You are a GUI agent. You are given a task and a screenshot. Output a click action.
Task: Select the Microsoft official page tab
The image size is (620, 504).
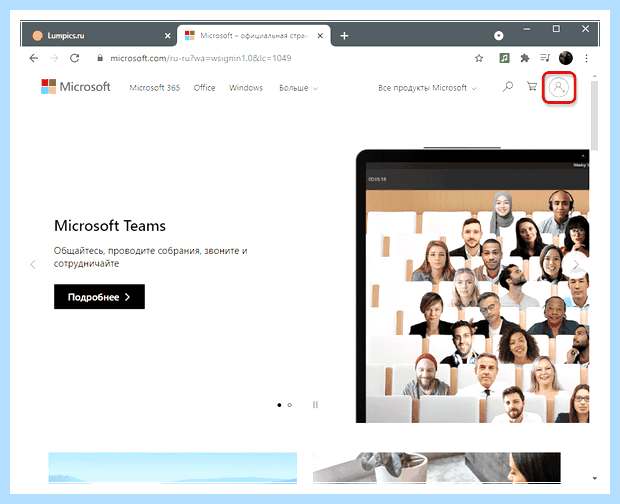253,36
